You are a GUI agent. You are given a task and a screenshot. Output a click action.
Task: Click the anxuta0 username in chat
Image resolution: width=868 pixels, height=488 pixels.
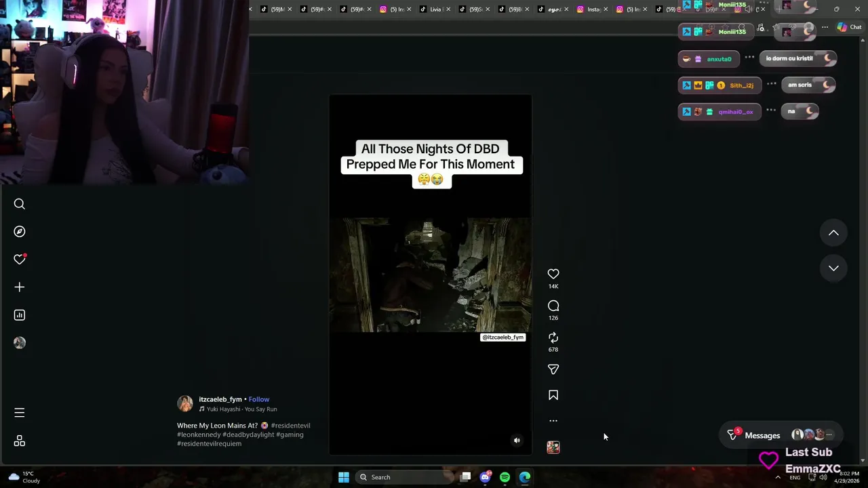coord(719,59)
